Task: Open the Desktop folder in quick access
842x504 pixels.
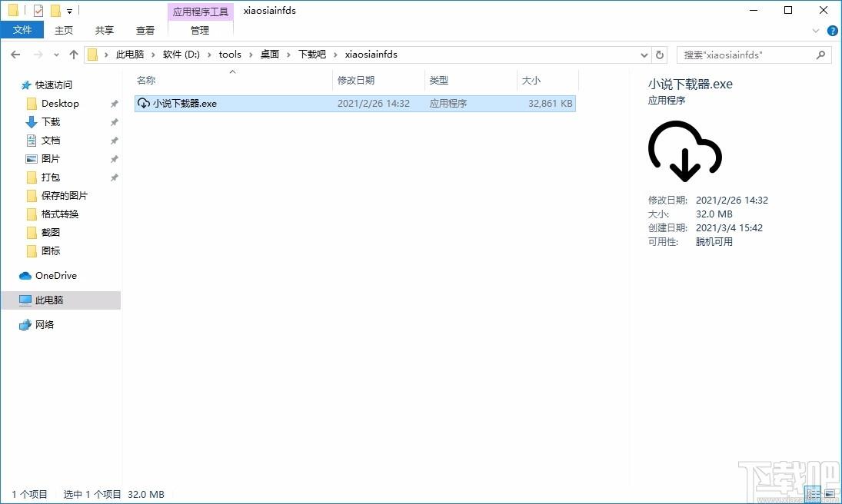Action: click(60, 104)
